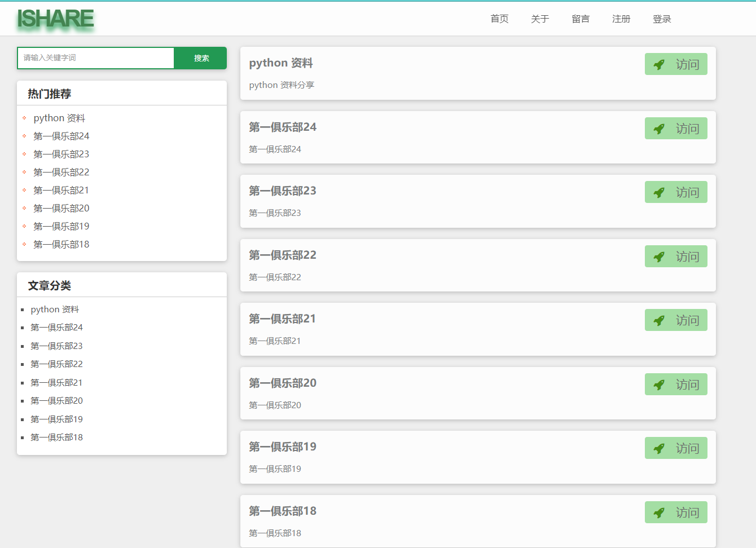
Task: Open 第一俱乐部18 in 热门推荐 list
Action: coord(61,244)
